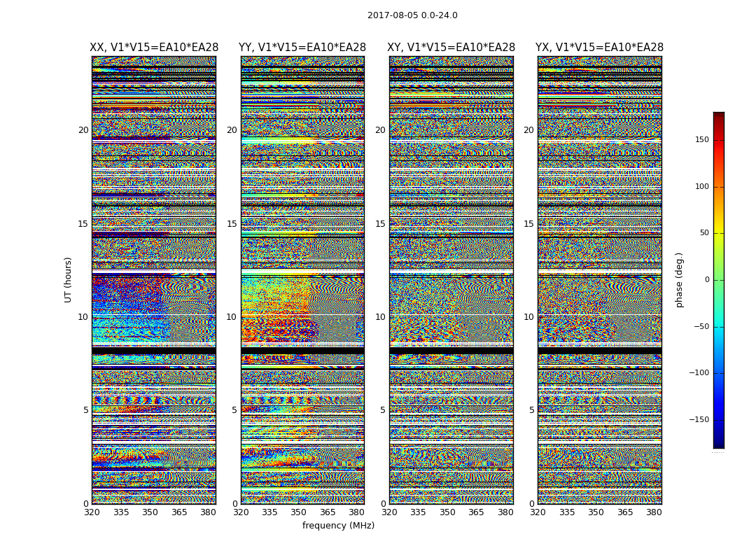Click the 350 x-axis tick under the XX panel
The width and height of the screenshot is (735, 560).
point(150,512)
